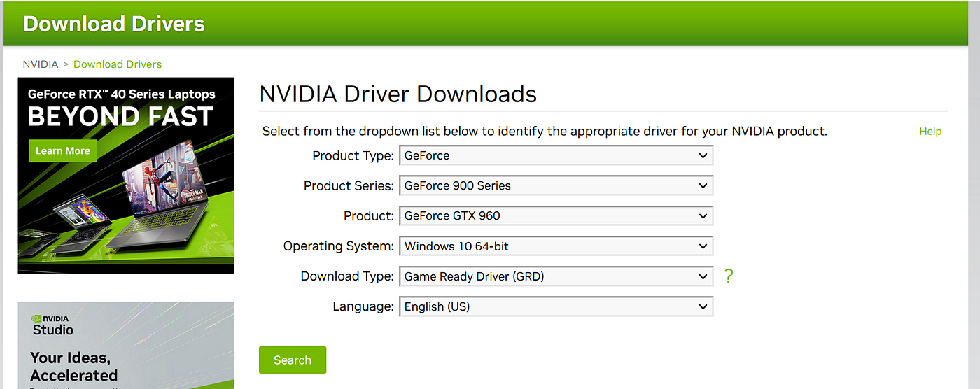Open the Product Type dropdown
The image size is (980, 389).
(x=556, y=155)
